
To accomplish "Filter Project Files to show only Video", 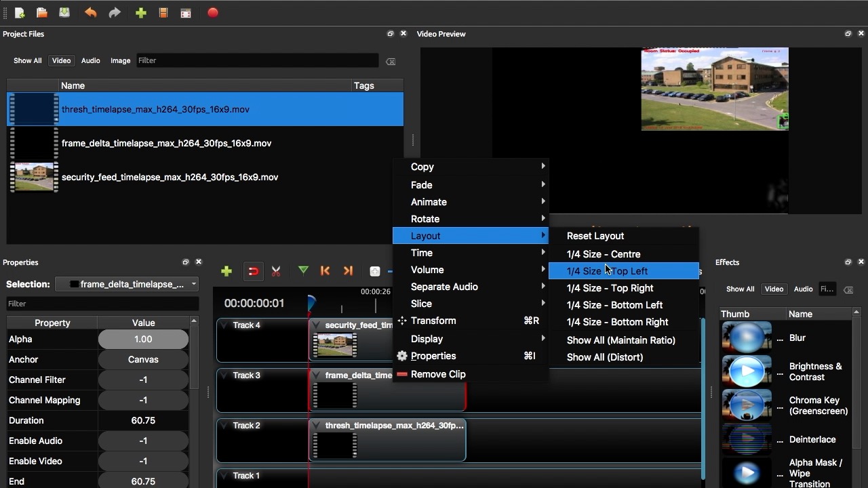I will (x=61, y=60).
